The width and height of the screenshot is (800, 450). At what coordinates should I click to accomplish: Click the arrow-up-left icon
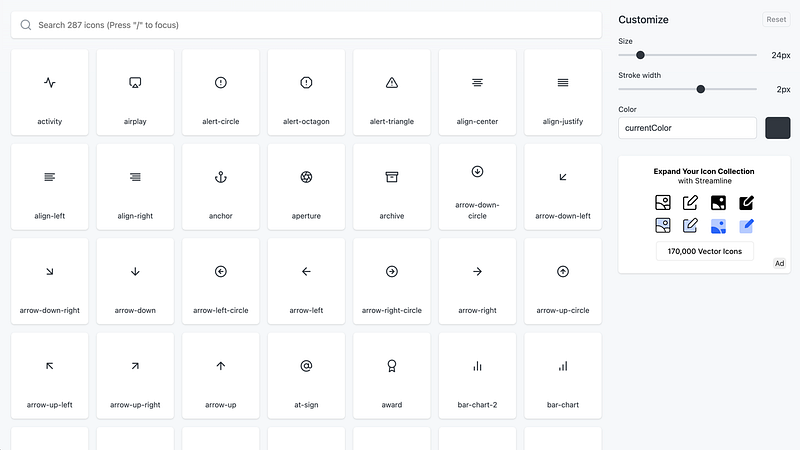point(49,376)
